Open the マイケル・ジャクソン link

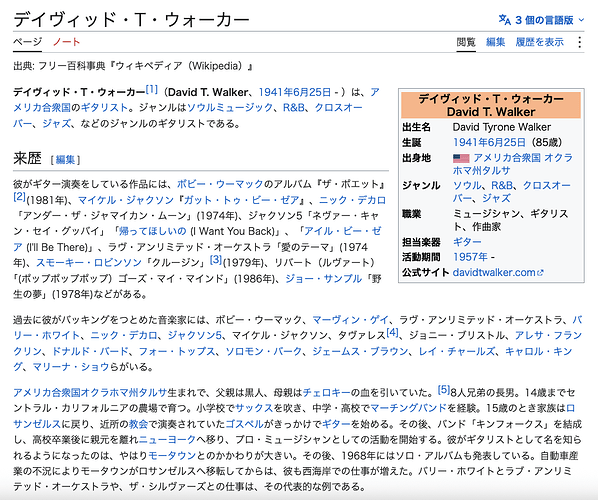coord(126,200)
